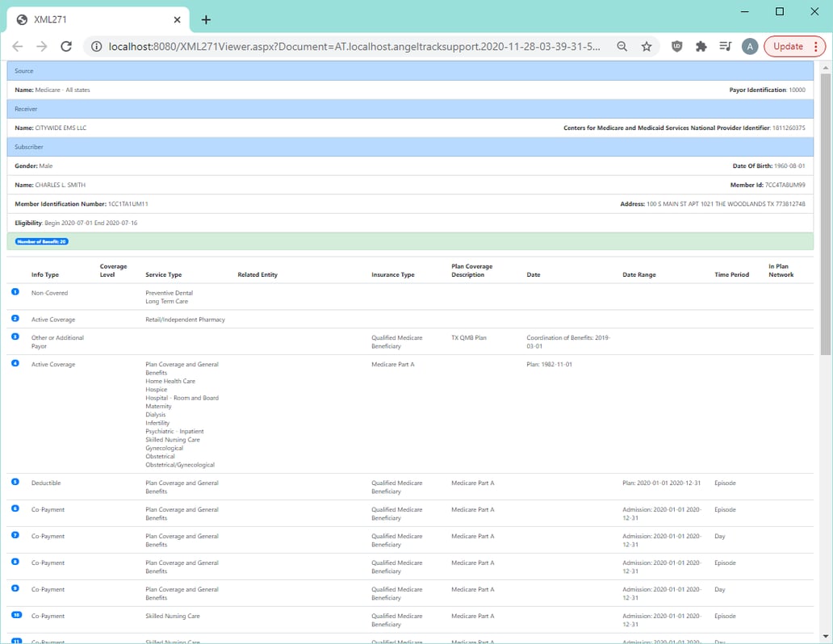Click the blue info circle beside Non-Covered
This screenshot has width=833, height=644.
15,291
